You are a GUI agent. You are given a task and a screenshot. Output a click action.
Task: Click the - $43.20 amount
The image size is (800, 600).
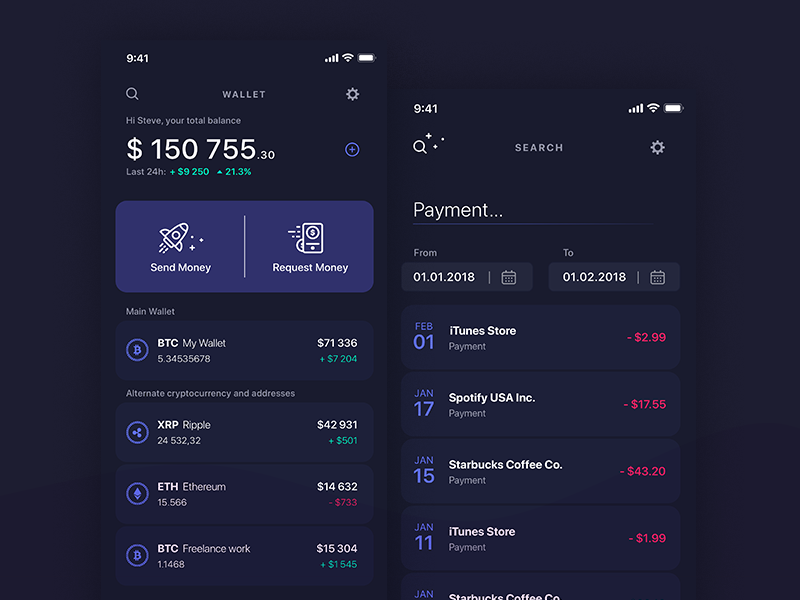pyautogui.click(x=643, y=471)
